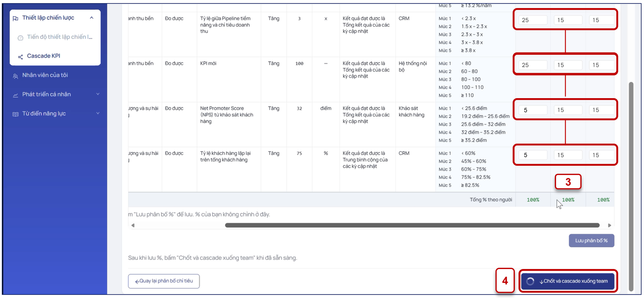Expand the Phát triển cá nhân menu
644x298 pixels.
tap(98, 94)
